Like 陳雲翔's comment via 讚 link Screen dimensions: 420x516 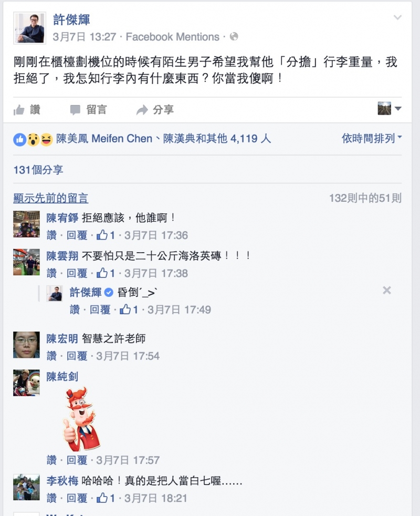tap(51, 273)
